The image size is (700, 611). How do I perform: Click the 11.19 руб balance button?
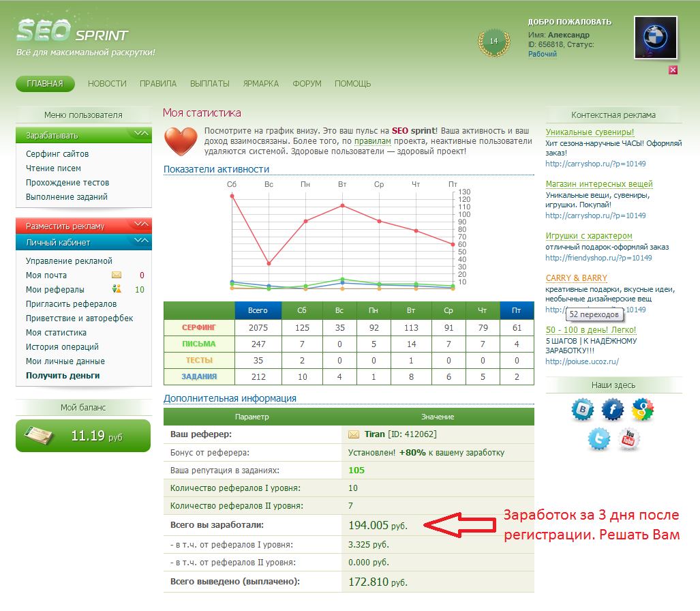coord(83,436)
